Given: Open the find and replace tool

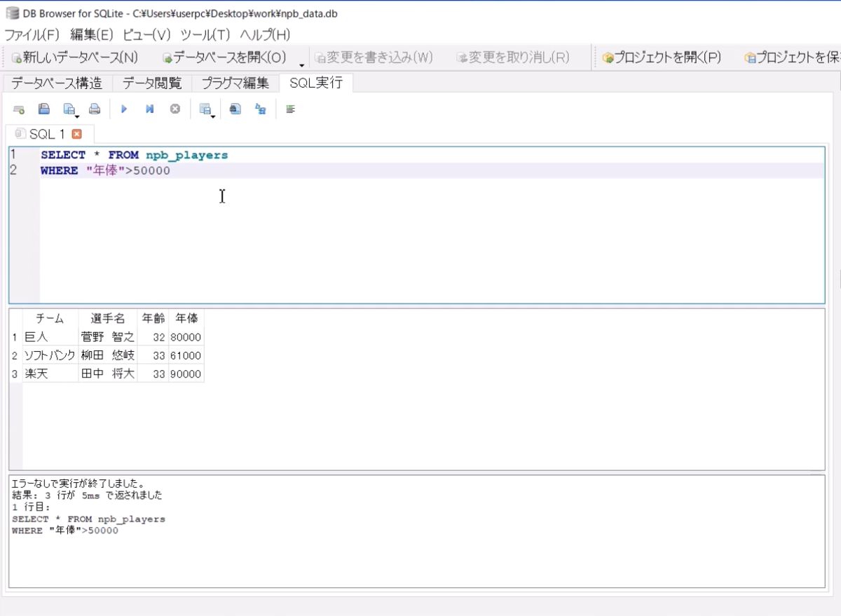Looking at the screenshot, I should (260, 109).
